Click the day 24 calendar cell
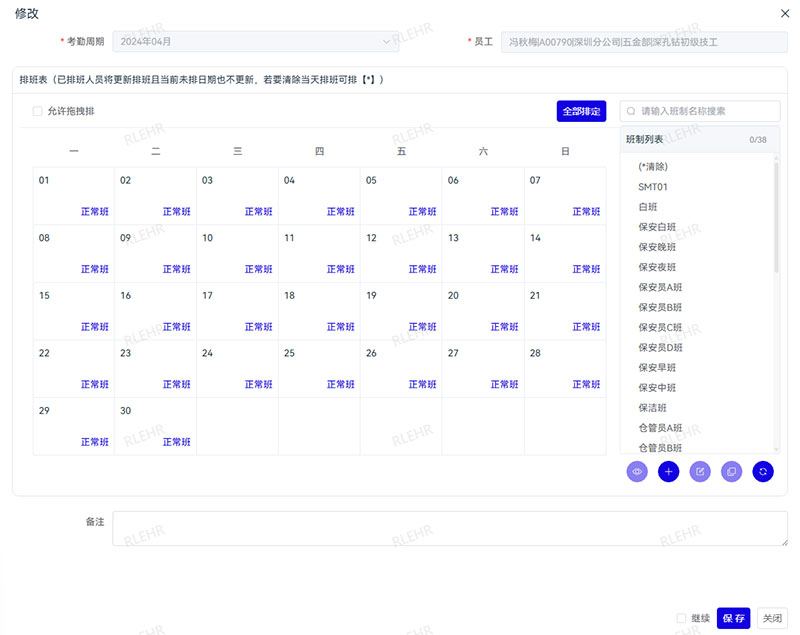800x635 pixels. coord(237,369)
